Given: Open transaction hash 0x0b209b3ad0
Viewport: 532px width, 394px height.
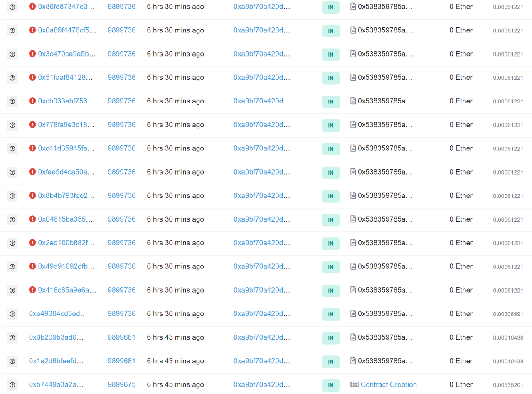Looking at the screenshot, I should (x=56, y=337).
